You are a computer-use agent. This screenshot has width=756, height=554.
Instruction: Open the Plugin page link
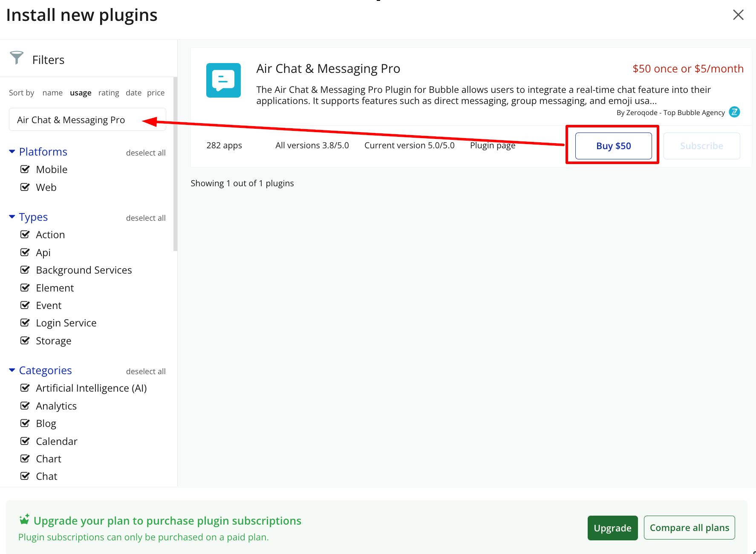click(493, 145)
